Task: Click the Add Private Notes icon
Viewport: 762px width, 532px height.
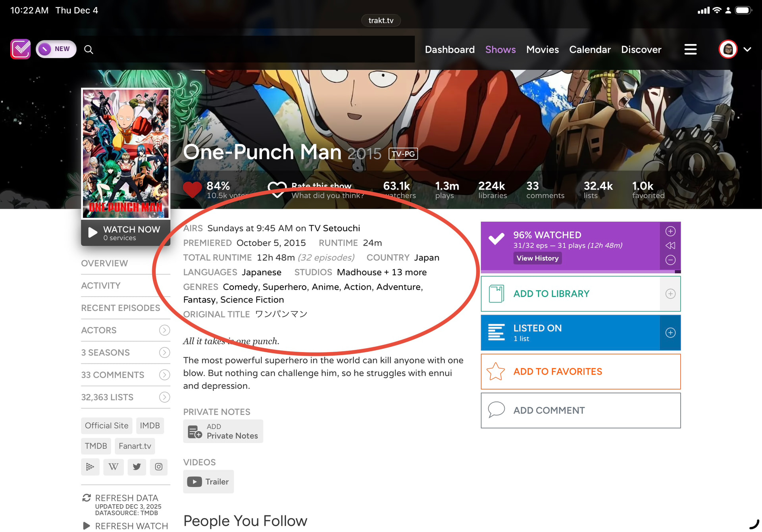Action: pyautogui.click(x=194, y=431)
